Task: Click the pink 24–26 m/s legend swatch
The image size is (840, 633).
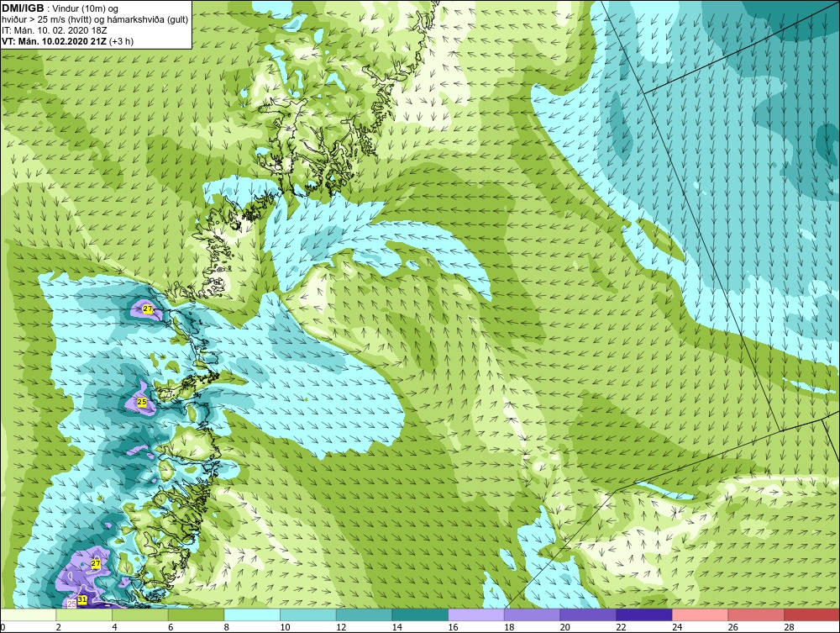Action: 700,615
